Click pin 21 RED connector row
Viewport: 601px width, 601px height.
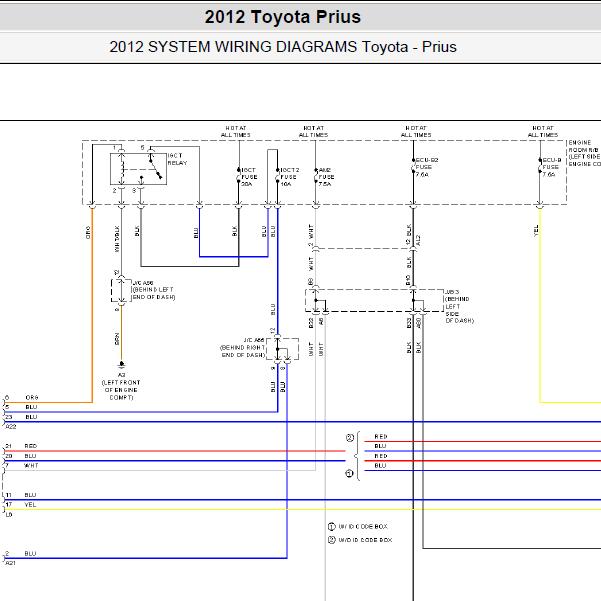21,446
